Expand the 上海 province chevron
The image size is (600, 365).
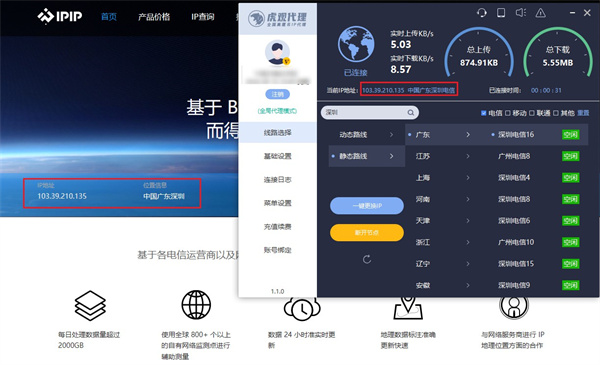tap(468, 178)
